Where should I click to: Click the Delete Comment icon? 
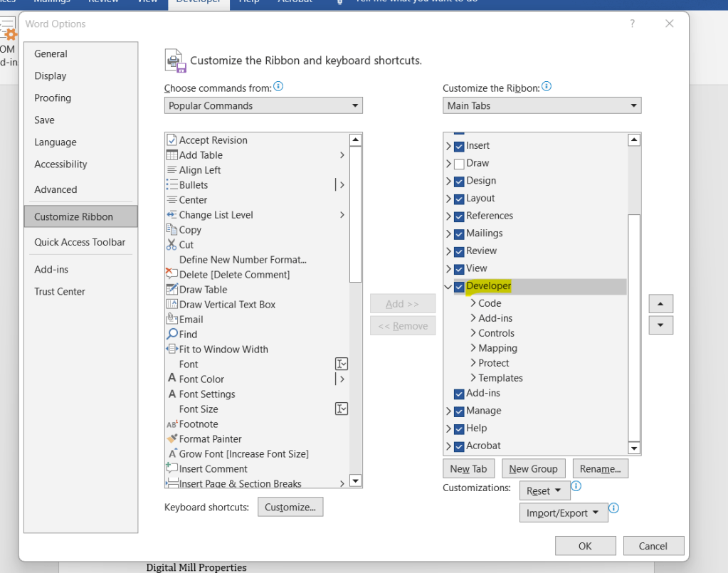click(172, 274)
